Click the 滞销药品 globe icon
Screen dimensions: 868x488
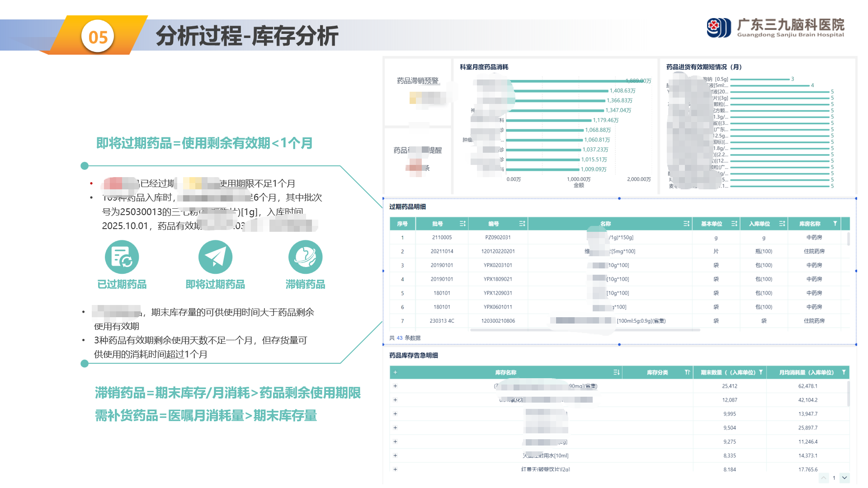tap(305, 257)
